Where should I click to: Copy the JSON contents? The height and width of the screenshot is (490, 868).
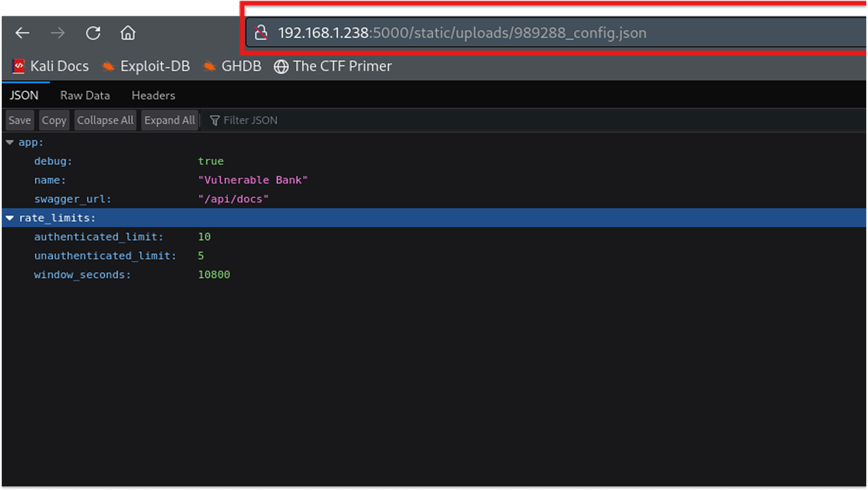[x=54, y=120]
